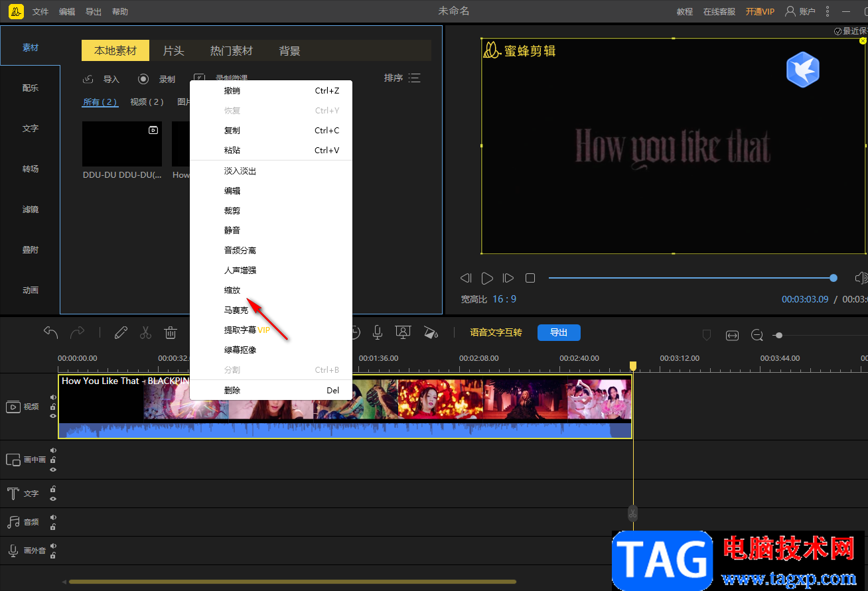The height and width of the screenshot is (591, 868).
Task: Click the screen recording icon in toolbar
Action: pos(402,332)
